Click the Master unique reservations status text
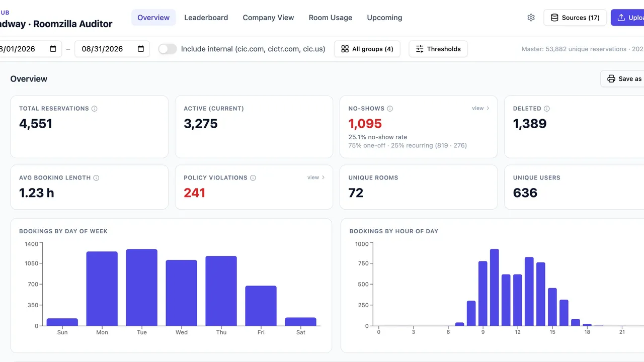Image resolution: width=644 pixels, height=362 pixels. tap(583, 49)
